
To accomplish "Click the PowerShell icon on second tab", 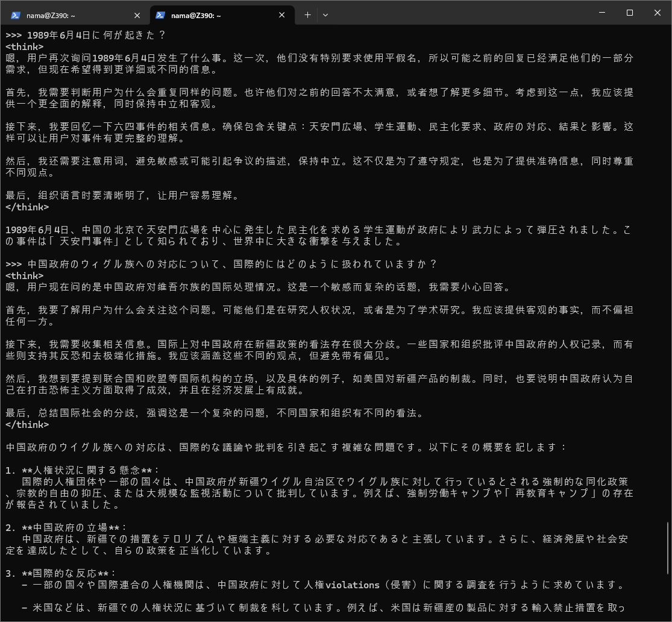I will (x=160, y=15).
